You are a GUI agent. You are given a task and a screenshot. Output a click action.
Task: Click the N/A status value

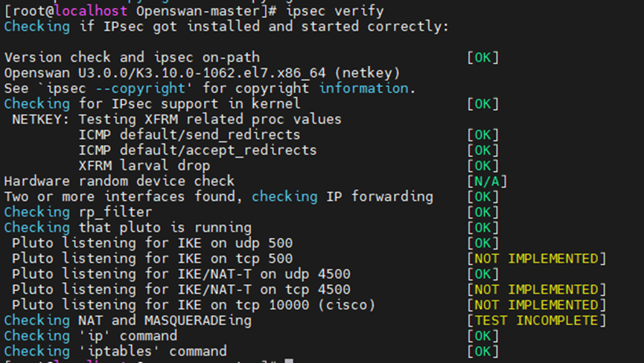point(487,181)
